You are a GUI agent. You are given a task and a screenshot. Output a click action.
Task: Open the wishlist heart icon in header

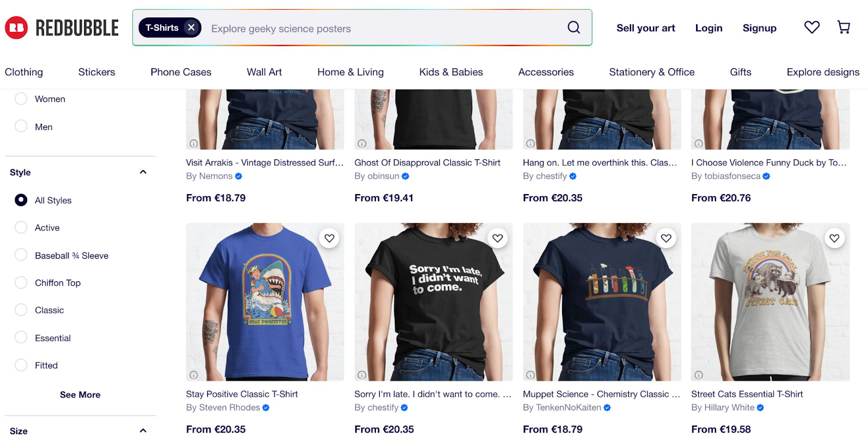(x=811, y=27)
